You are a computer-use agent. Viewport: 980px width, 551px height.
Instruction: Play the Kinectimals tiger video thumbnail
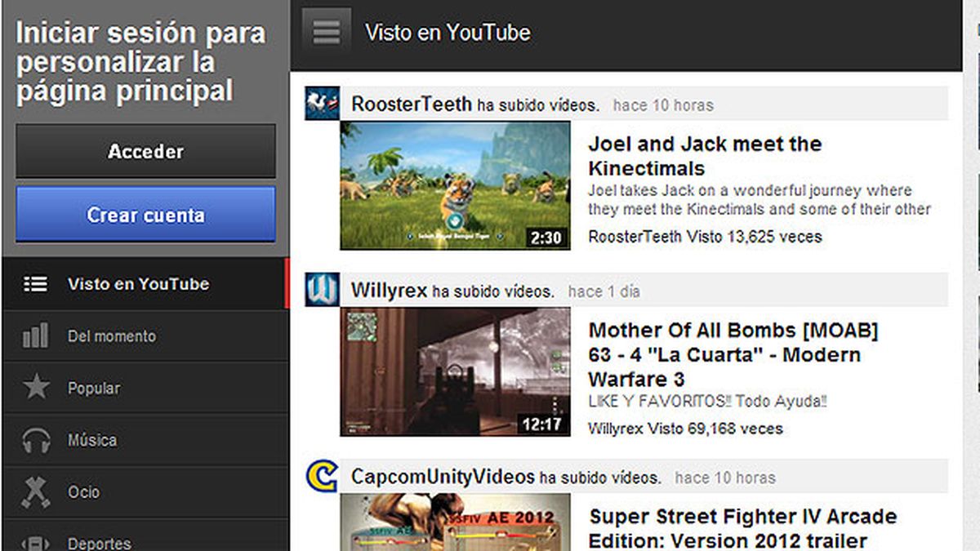click(x=455, y=185)
